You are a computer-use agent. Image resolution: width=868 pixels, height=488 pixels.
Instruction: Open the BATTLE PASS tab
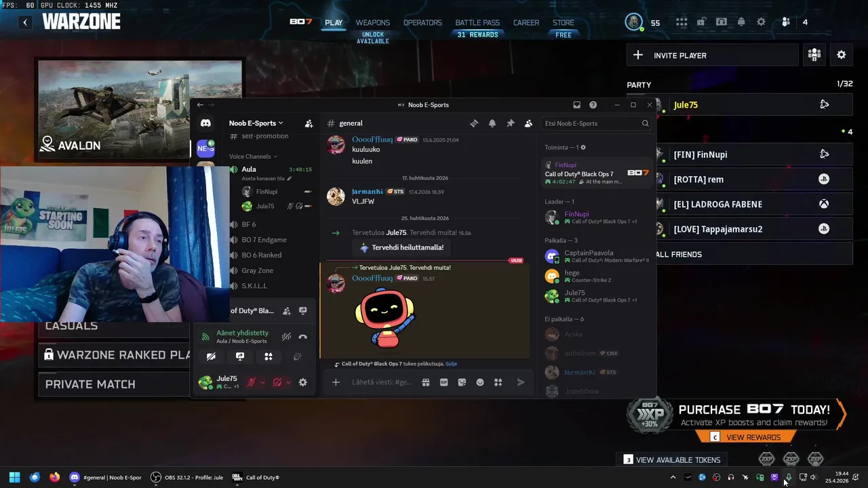[477, 22]
